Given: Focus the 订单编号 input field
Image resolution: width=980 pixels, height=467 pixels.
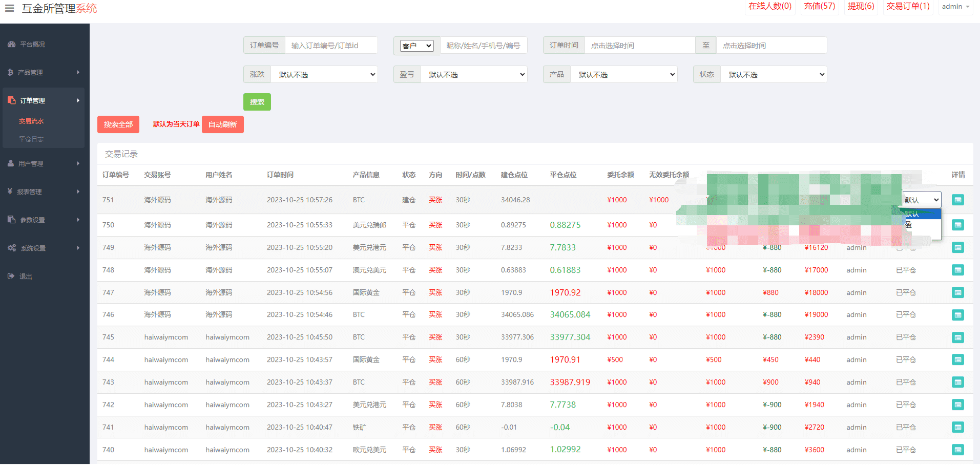Looking at the screenshot, I should click(331, 45).
